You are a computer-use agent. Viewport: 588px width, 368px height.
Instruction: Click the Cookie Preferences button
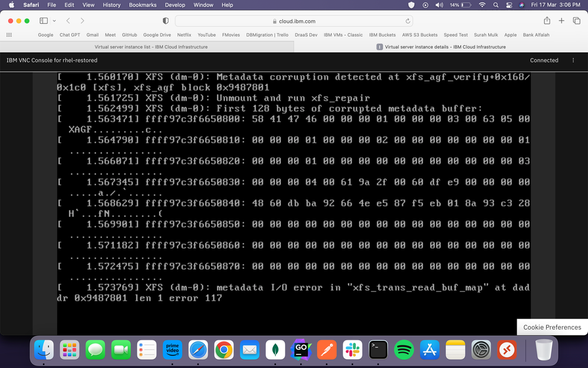tap(552, 327)
